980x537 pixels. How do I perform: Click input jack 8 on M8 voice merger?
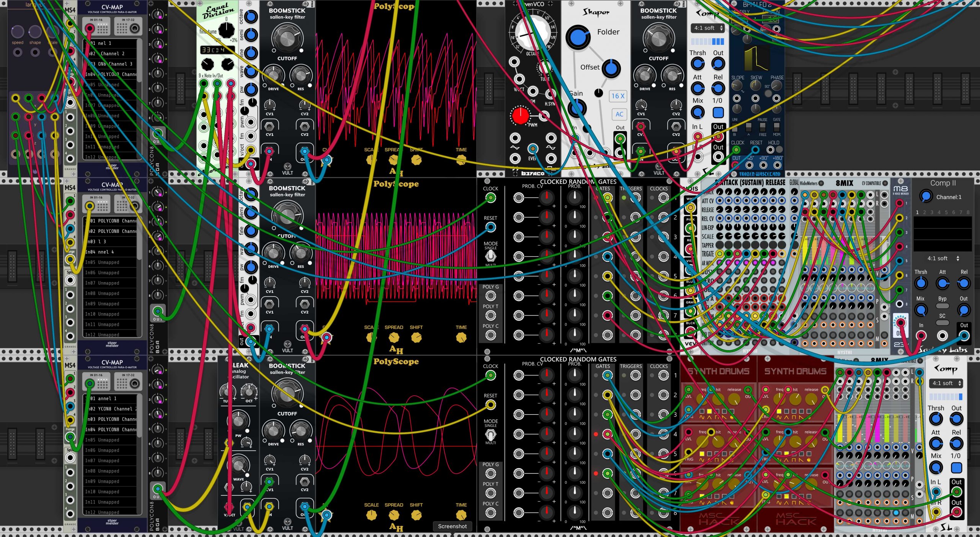(x=900, y=304)
